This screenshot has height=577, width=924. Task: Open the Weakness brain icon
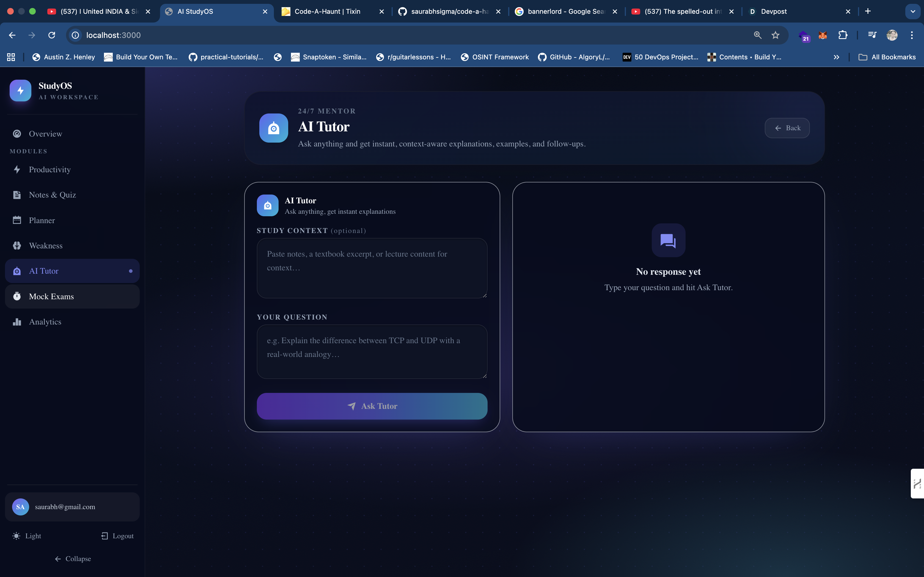point(17,246)
